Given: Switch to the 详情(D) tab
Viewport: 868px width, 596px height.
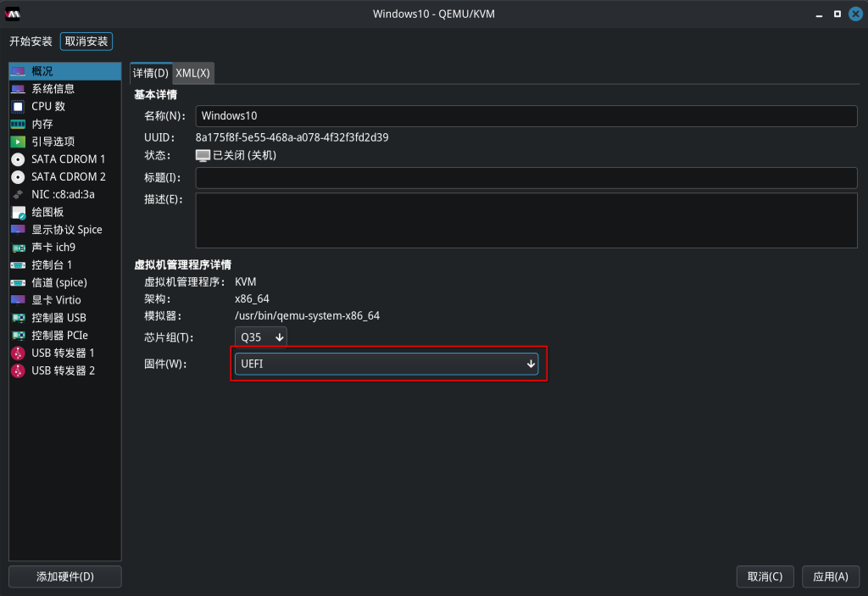Looking at the screenshot, I should coord(151,74).
